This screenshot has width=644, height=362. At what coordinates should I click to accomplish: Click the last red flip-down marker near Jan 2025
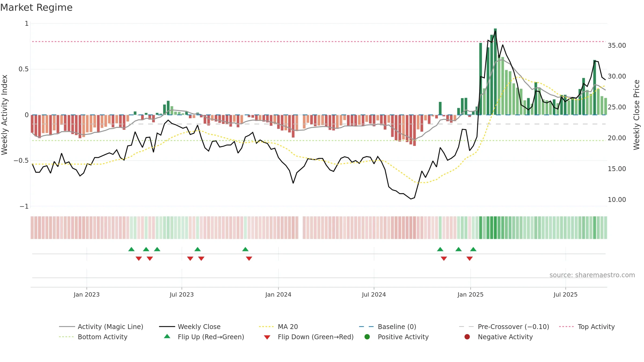pyautogui.click(x=470, y=258)
